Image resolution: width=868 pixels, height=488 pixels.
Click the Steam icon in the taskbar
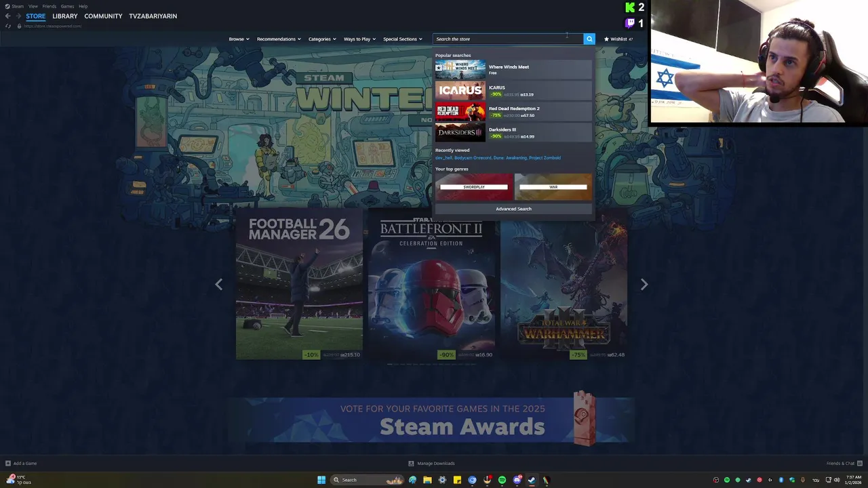click(x=532, y=480)
